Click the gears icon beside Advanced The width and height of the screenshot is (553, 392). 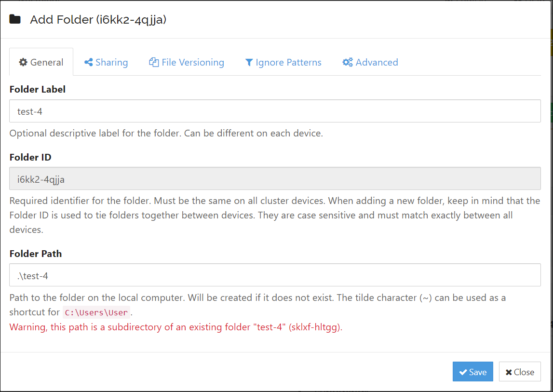[348, 62]
